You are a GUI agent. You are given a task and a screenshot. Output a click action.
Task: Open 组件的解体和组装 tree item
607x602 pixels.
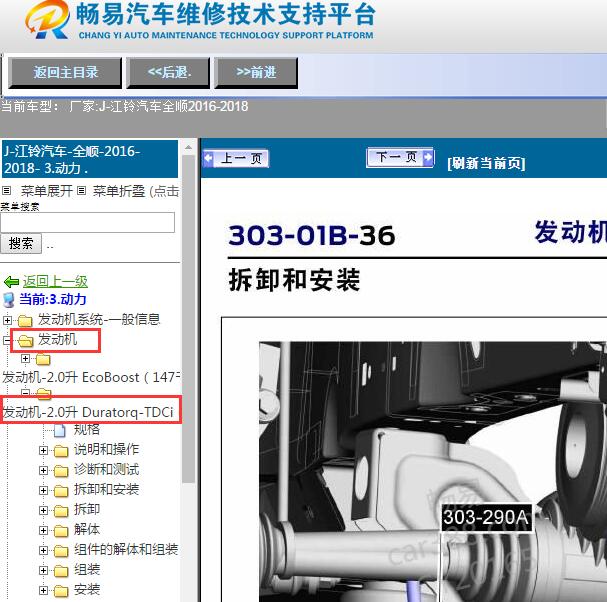click(126, 549)
